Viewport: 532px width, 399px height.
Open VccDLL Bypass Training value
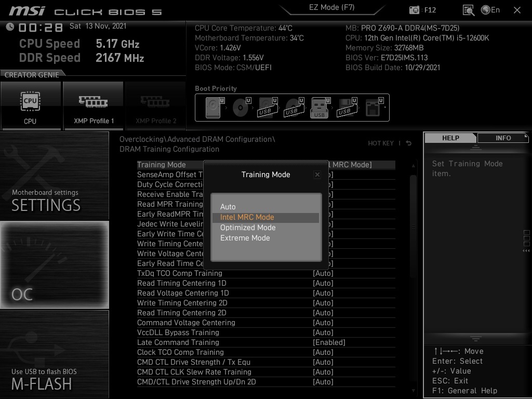[x=323, y=332]
